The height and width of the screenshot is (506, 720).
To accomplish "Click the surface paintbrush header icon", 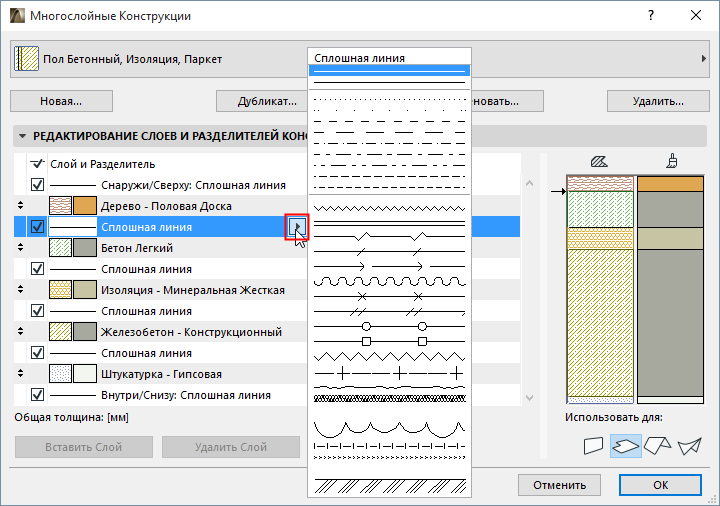I will pyautogui.click(x=672, y=161).
